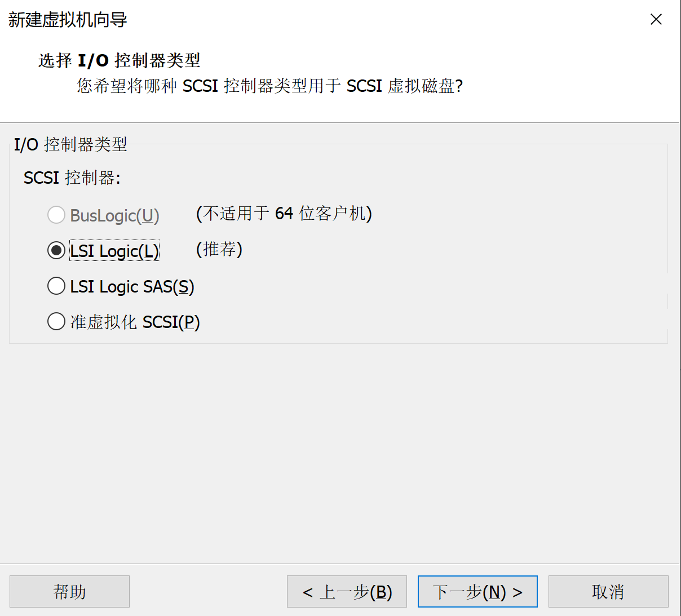Close the 新建虚拟机向导 dialog window
Viewport: 681px width, 616px height.
point(656,20)
